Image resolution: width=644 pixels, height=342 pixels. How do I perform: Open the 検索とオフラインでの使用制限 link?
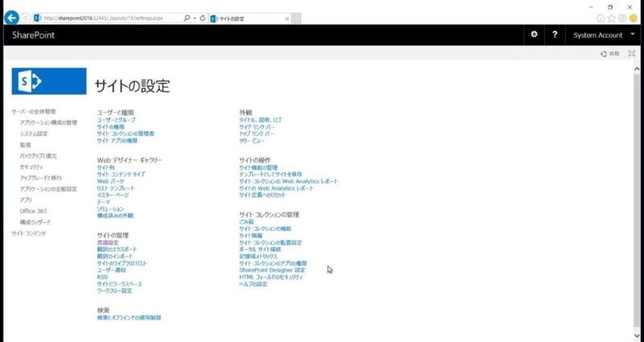(x=129, y=318)
